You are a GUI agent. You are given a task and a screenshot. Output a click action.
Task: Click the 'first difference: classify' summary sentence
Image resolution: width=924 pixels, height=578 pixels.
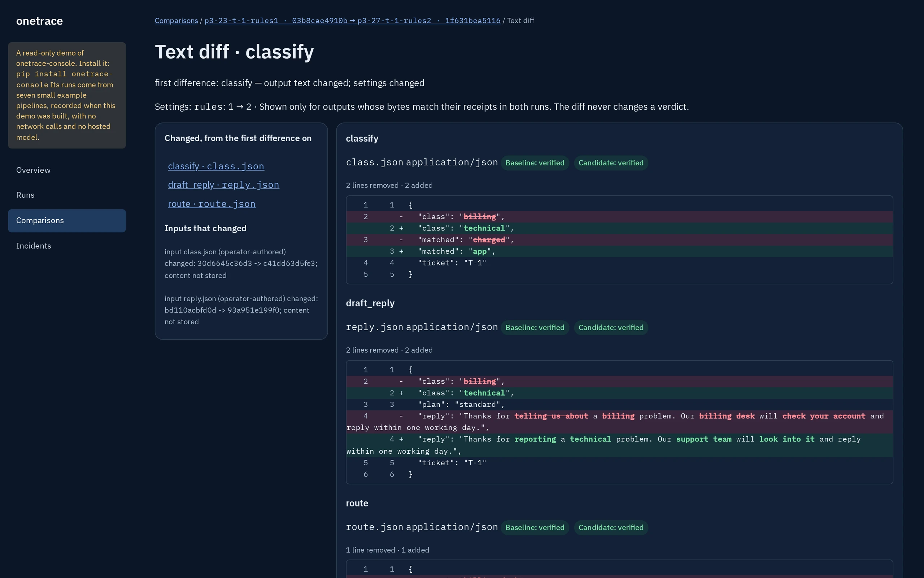point(289,83)
